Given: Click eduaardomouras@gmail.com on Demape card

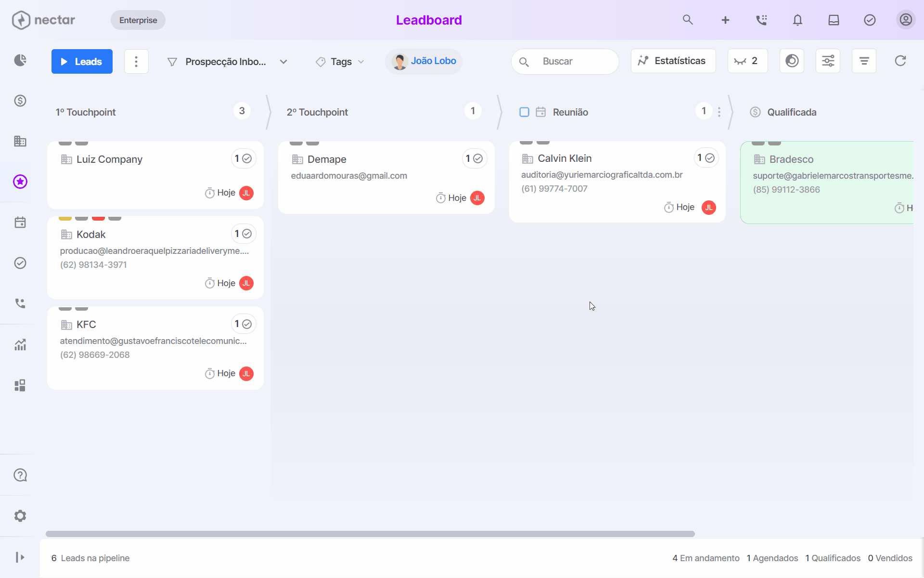Looking at the screenshot, I should tap(349, 176).
